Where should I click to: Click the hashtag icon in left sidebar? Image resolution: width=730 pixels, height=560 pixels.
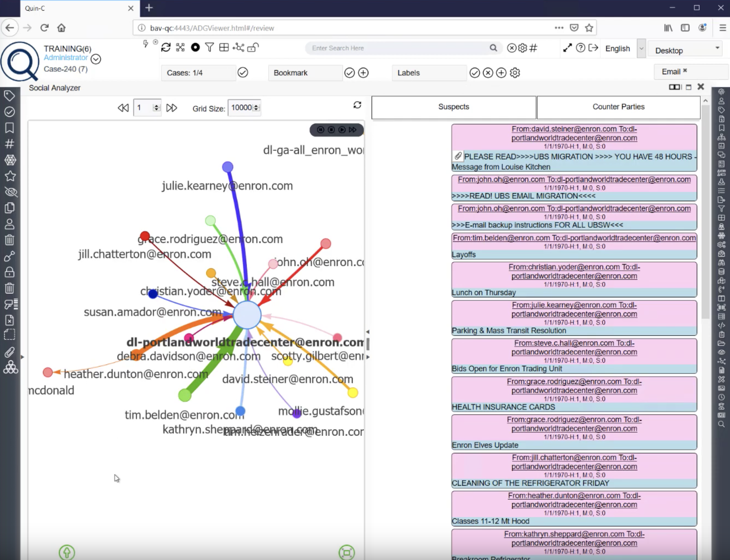click(10, 144)
